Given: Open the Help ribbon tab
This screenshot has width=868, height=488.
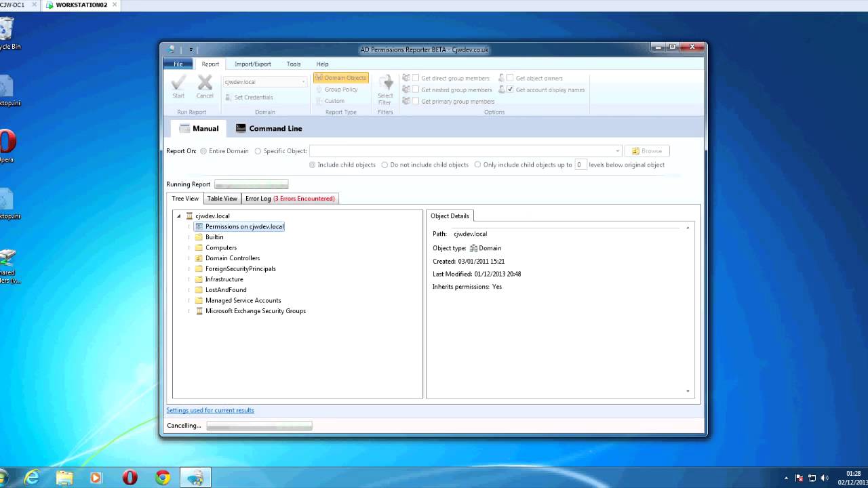Looking at the screenshot, I should (322, 64).
